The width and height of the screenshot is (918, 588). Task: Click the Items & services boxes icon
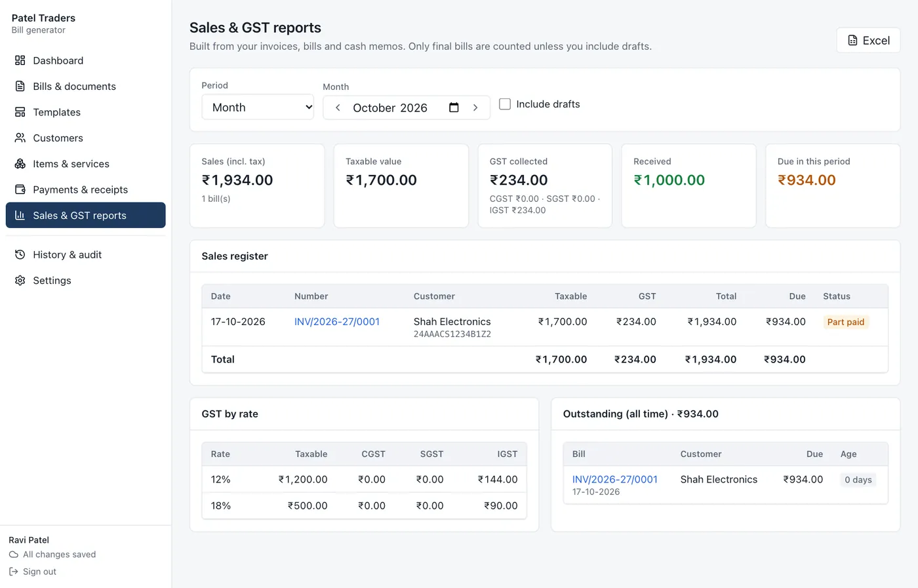point(20,164)
